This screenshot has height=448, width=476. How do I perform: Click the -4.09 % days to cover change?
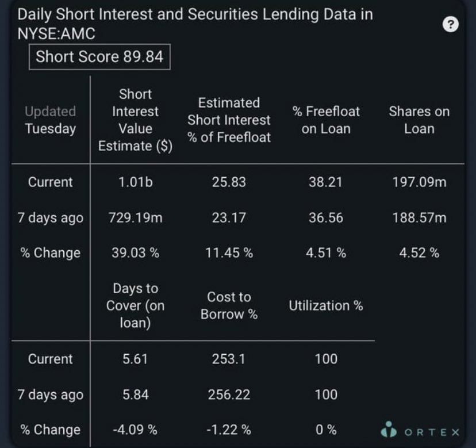(x=135, y=430)
